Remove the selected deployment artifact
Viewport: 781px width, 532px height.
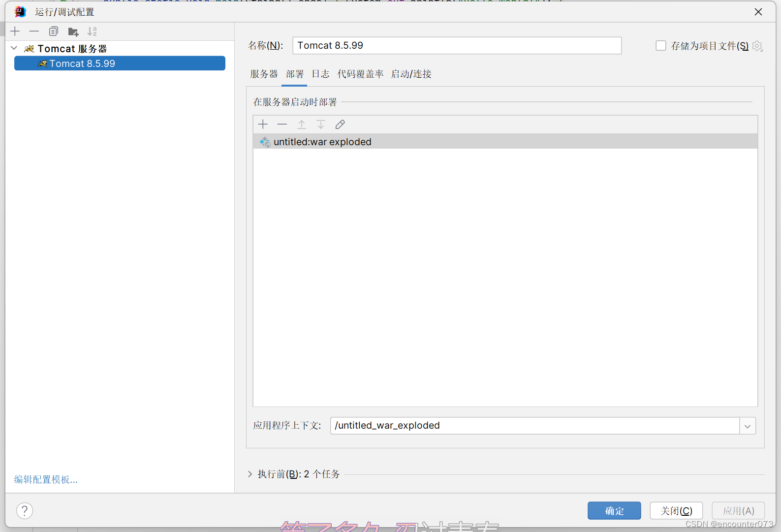(282, 125)
